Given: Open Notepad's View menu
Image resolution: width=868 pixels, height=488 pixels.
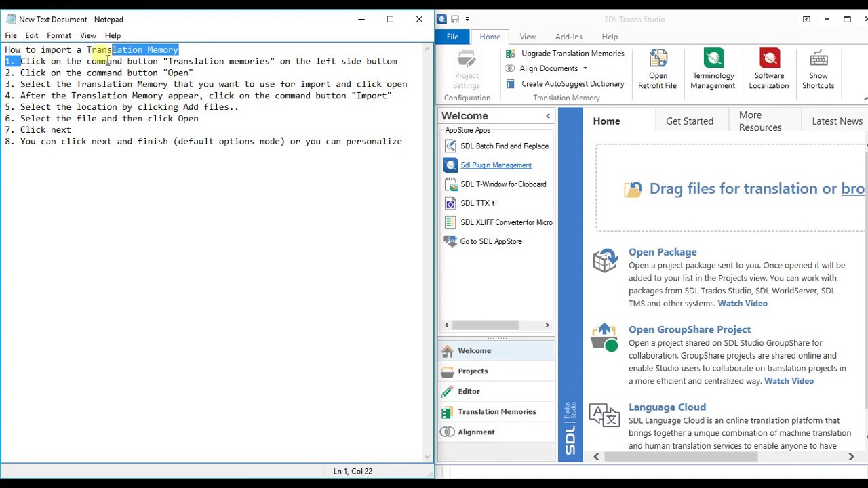Looking at the screenshot, I should (87, 35).
